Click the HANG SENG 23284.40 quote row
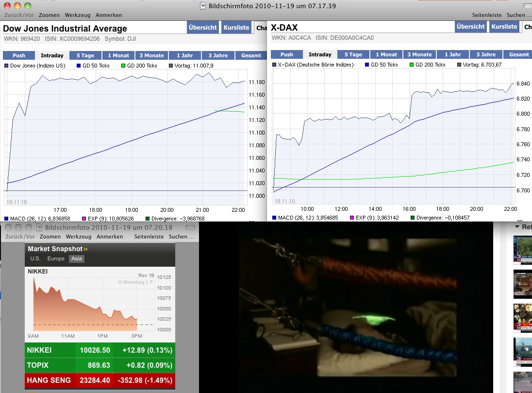This screenshot has width=532, height=393. [100, 380]
